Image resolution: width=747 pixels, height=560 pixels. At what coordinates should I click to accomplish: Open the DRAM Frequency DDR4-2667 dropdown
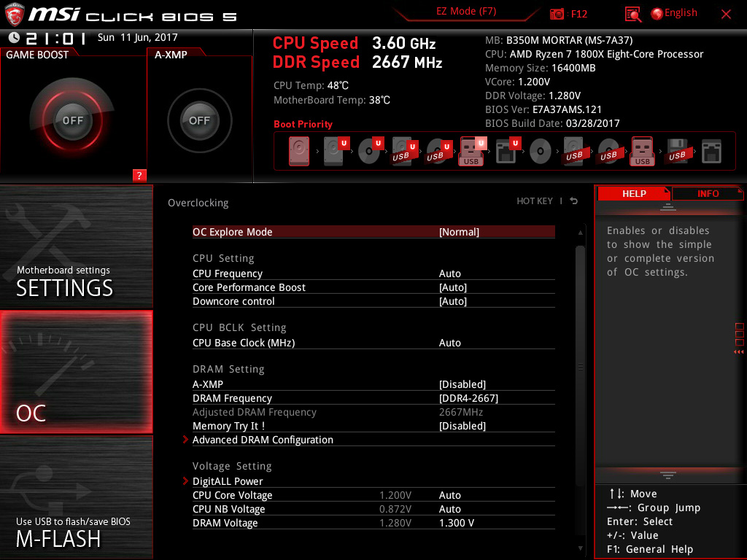pyautogui.click(x=468, y=398)
